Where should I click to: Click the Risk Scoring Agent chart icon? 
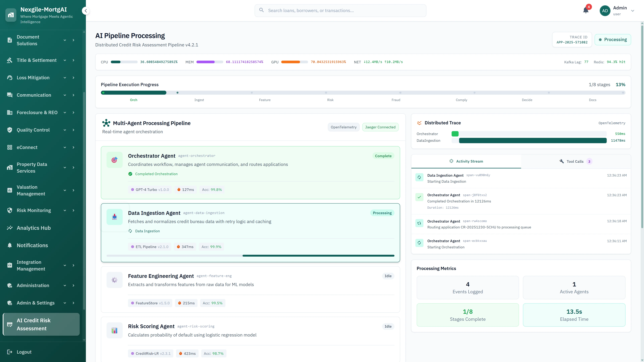click(115, 330)
